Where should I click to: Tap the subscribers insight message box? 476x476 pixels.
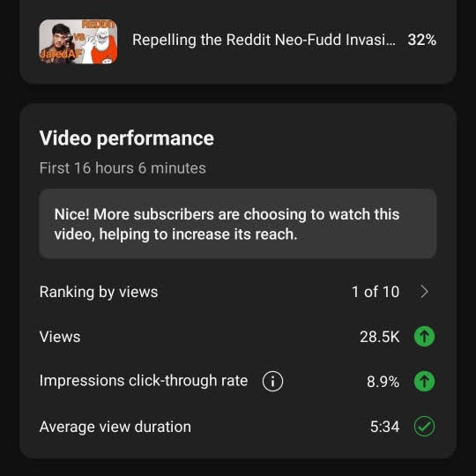click(238, 224)
